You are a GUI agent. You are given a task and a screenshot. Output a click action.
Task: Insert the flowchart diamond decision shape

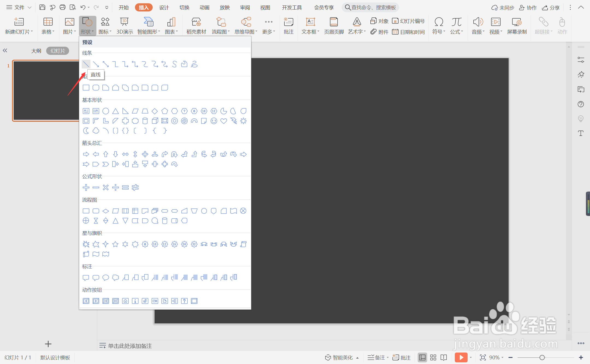coord(106,211)
